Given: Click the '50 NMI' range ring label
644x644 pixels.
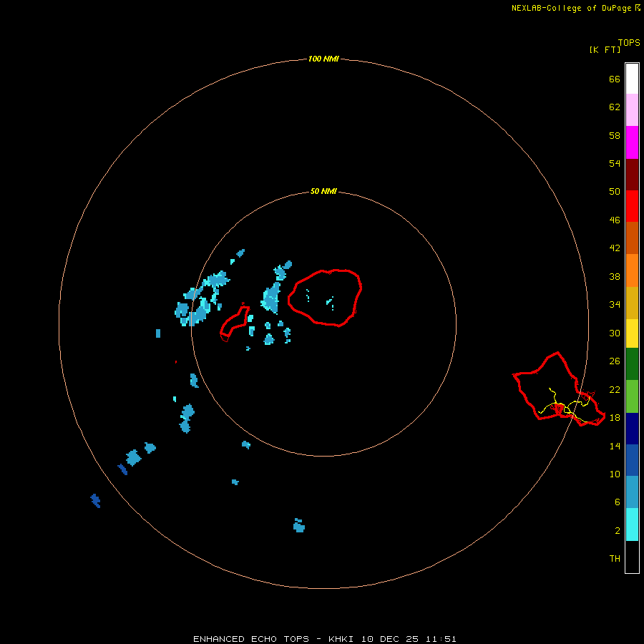Looking at the screenshot, I should [323, 191].
